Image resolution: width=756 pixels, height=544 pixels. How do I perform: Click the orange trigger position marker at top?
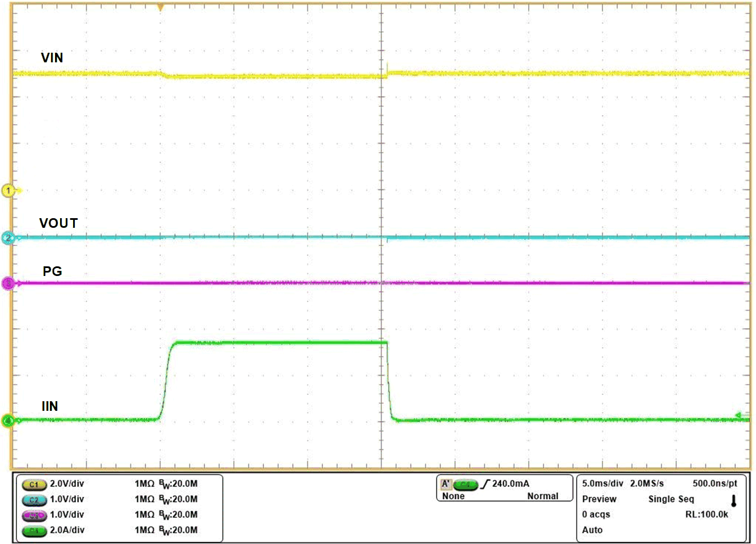(x=161, y=7)
